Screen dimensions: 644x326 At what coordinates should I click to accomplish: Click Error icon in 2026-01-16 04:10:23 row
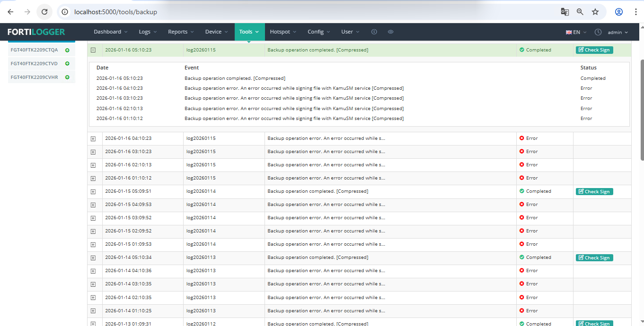pos(522,138)
